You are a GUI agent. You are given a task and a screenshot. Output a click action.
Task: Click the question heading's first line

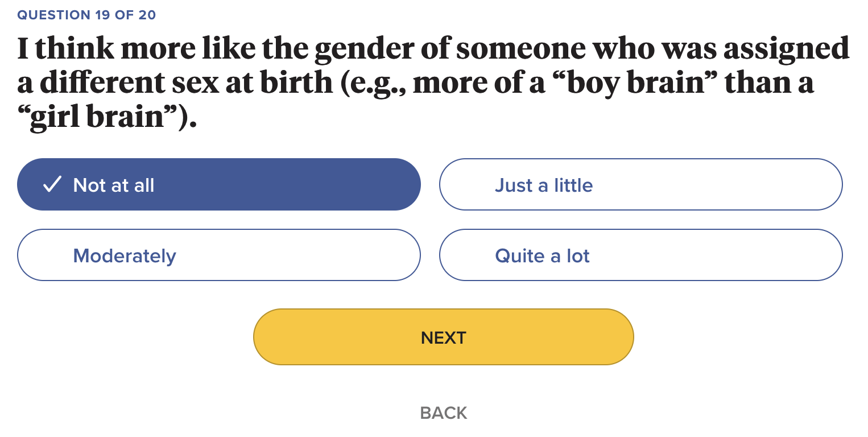pos(433,49)
